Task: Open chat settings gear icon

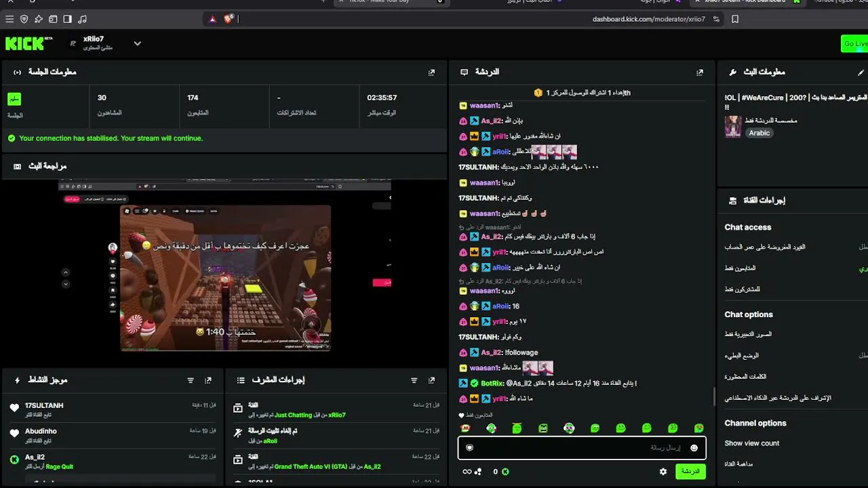Action: coord(663,472)
